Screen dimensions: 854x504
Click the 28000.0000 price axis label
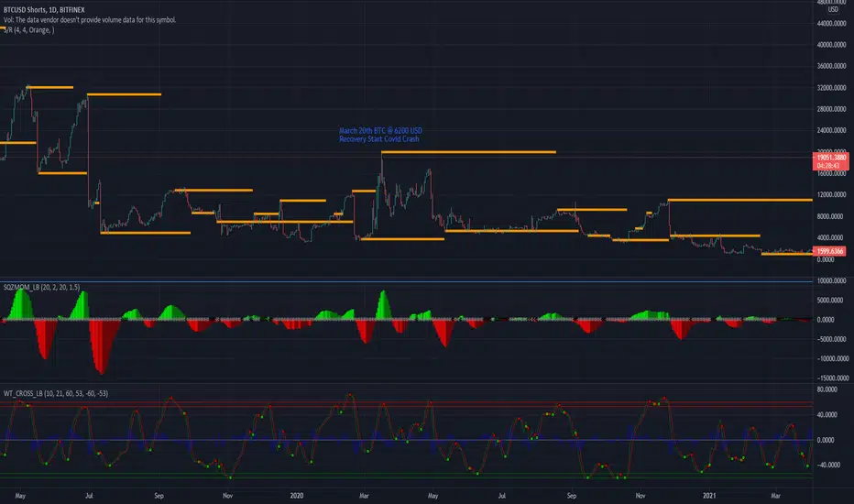(832, 109)
